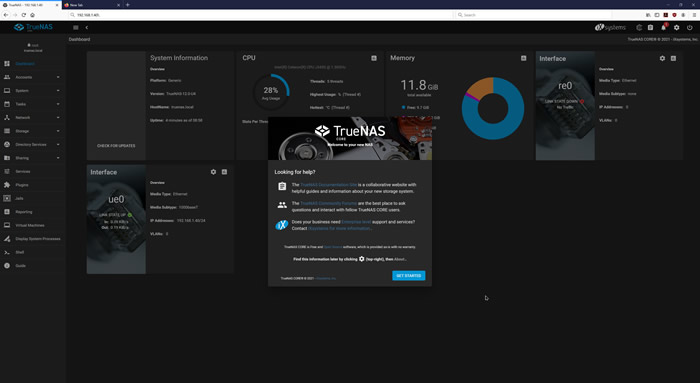This screenshot has width=700, height=383.
Task: Click the power icon in top header
Action: tap(689, 27)
